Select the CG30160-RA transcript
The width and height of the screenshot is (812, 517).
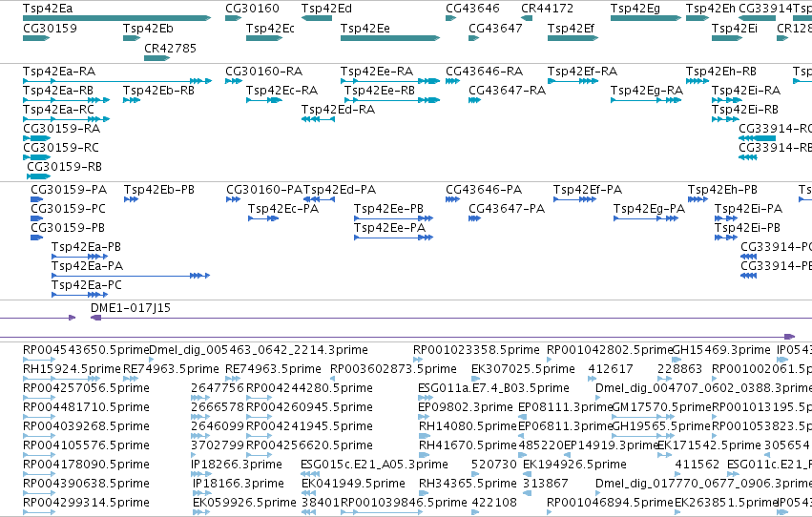(234, 81)
